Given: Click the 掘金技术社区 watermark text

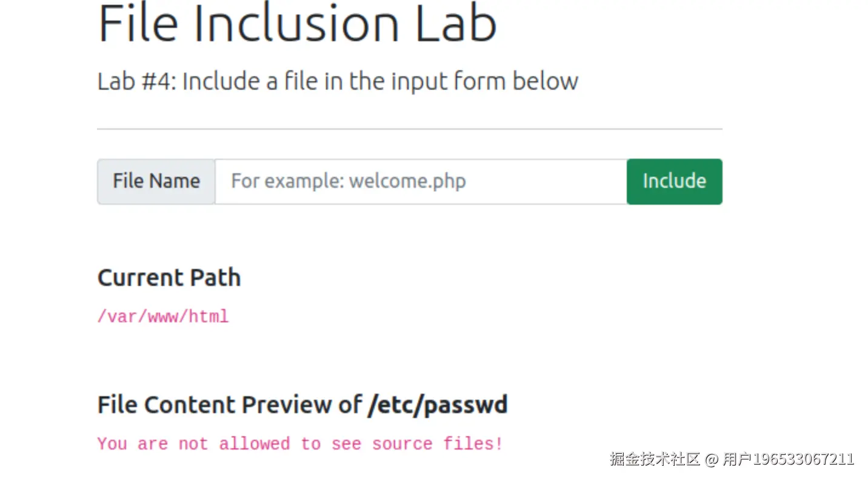Looking at the screenshot, I should 654,459.
